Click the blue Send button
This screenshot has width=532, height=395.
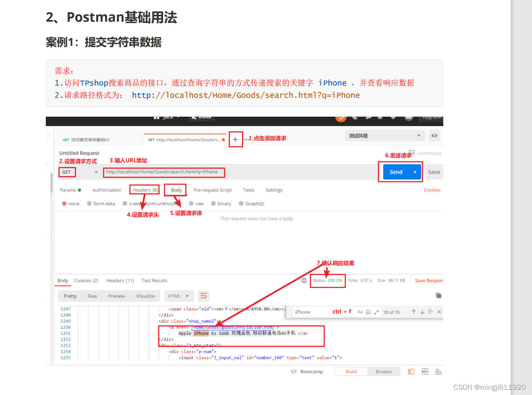396,172
